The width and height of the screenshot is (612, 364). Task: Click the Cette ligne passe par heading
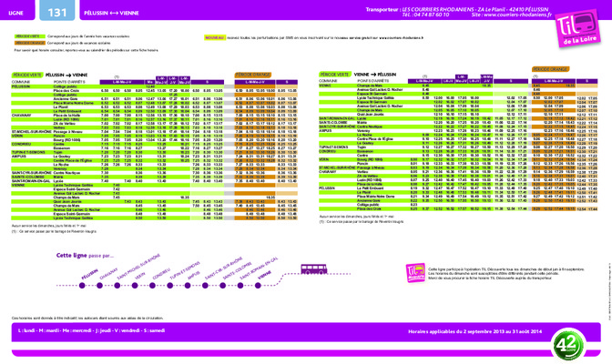[85, 256]
